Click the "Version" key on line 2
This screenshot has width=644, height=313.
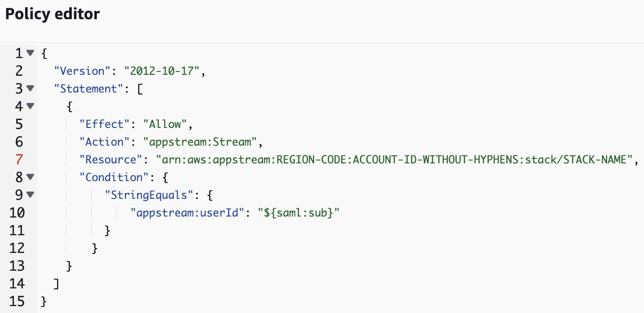pyautogui.click(x=82, y=71)
